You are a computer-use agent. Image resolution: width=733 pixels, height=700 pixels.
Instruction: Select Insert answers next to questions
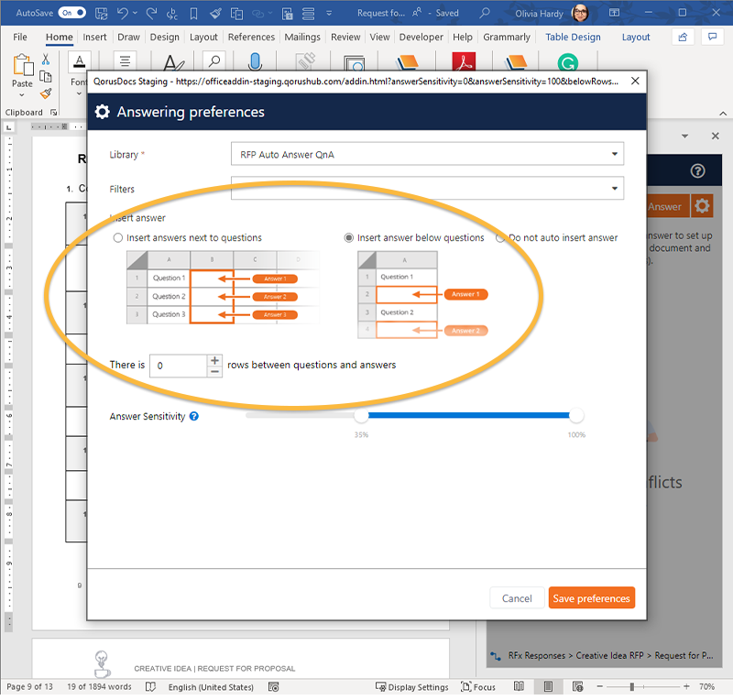click(117, 238)
